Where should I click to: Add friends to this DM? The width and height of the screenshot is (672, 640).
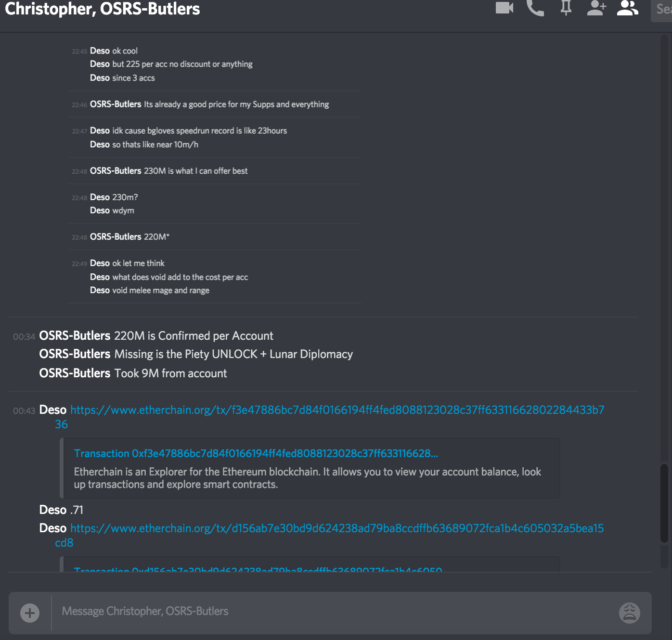(x=596, y=8)
